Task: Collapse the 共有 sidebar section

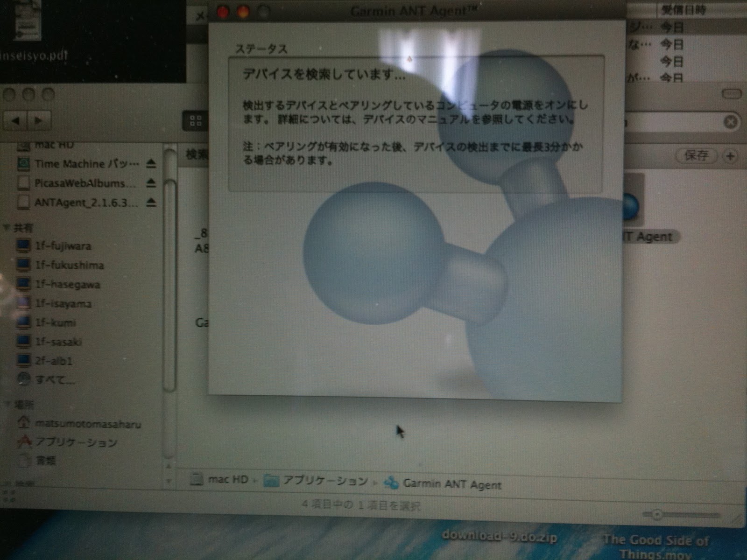Action: tap(7, 228)
